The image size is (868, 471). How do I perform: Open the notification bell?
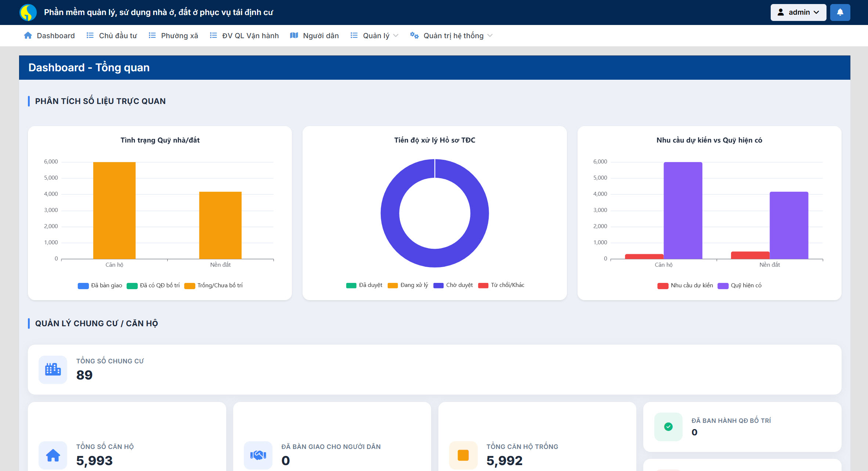click(840, 12)
